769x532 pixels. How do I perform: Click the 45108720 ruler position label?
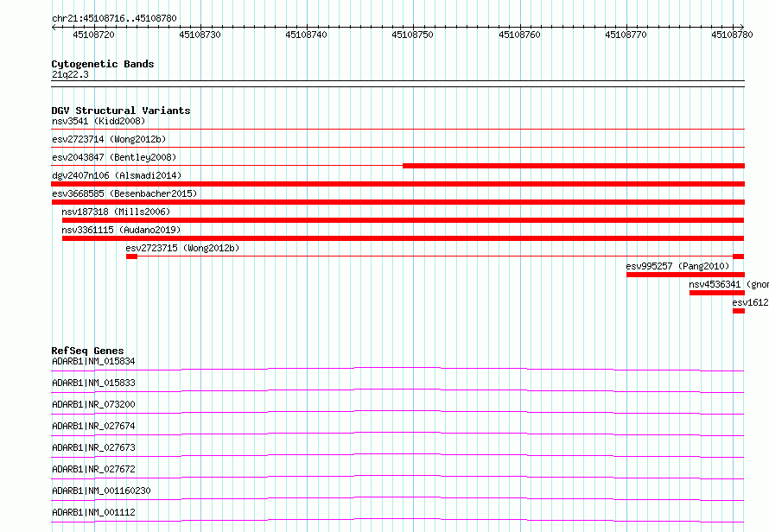pyautogui.click(x=93, y=35)
